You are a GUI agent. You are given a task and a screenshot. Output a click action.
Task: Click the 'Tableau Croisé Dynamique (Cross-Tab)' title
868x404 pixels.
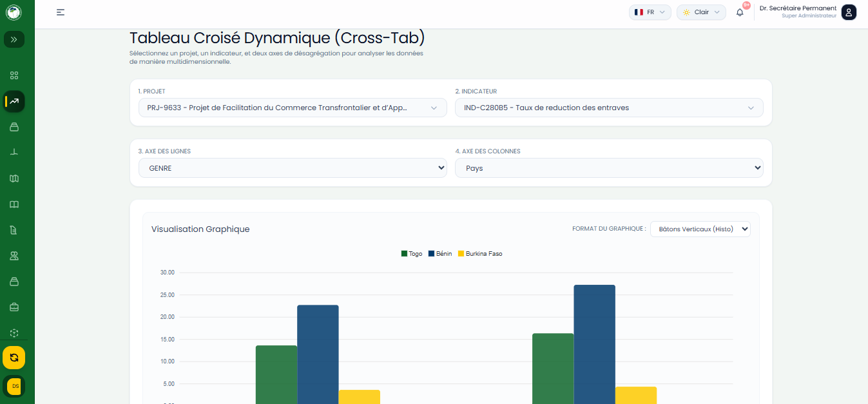pyautogui.click(x=277, y=37)
